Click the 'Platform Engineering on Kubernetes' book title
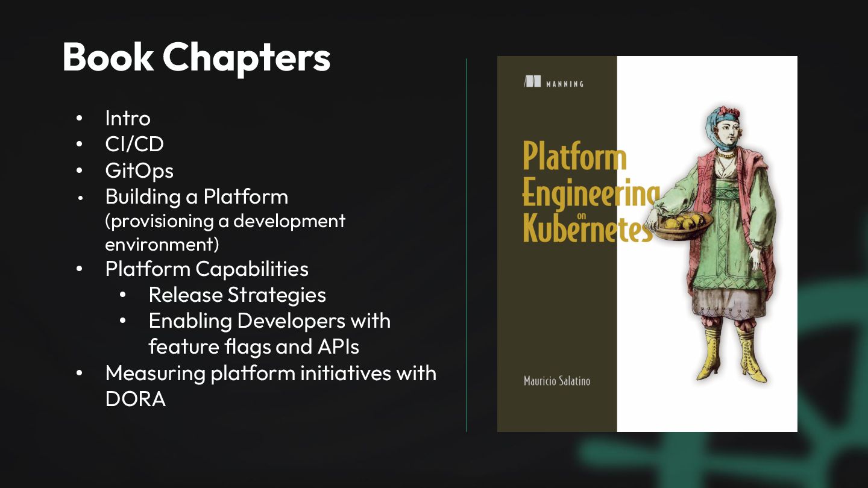Viewport: 868px width, 488px height. [591, 192]
